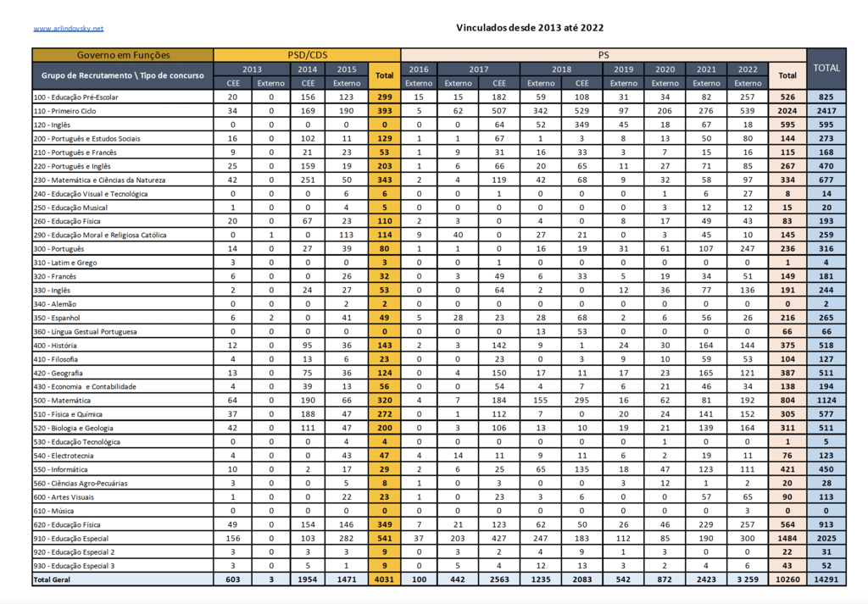Select the PSD/CDS total cell showing 4031
868x604 pixels.
pos(385,579)
